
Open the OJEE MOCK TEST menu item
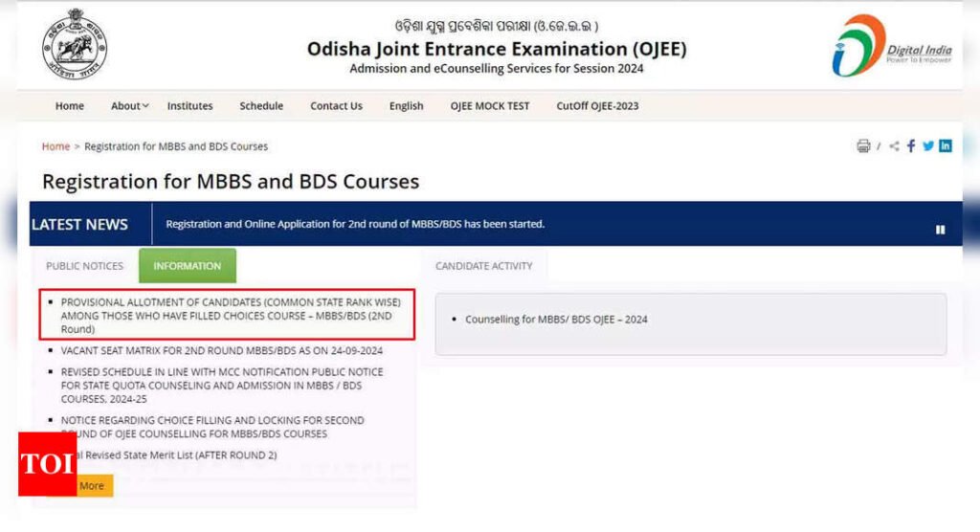[x=490, y=105]
